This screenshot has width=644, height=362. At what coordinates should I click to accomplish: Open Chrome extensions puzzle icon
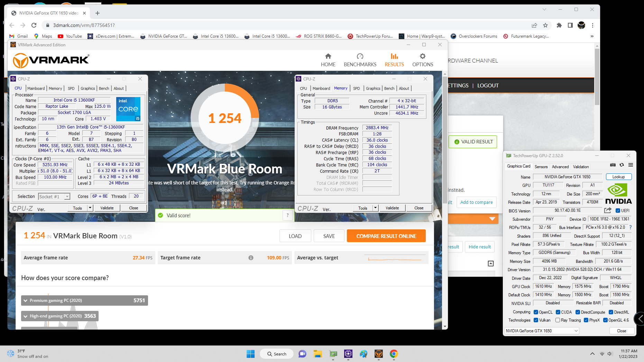pos(559,25)
